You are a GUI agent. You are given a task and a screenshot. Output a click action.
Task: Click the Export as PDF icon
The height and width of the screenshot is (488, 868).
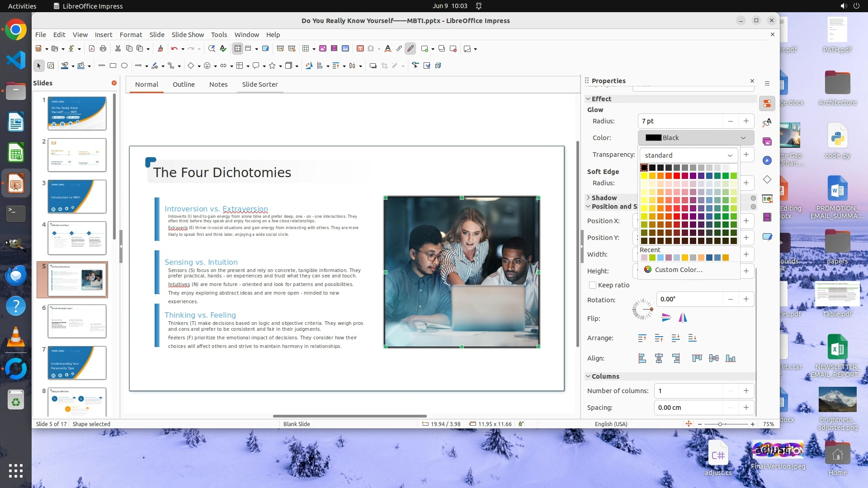92,49
